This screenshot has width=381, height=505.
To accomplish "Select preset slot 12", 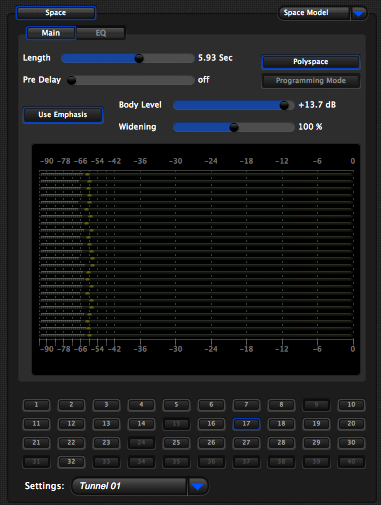I will [x=71, y=424].
